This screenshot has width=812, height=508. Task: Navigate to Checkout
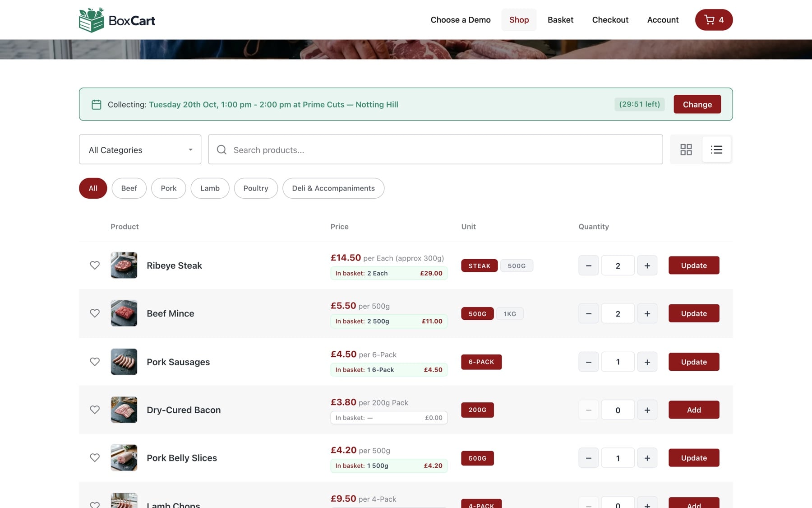(610, 20)
